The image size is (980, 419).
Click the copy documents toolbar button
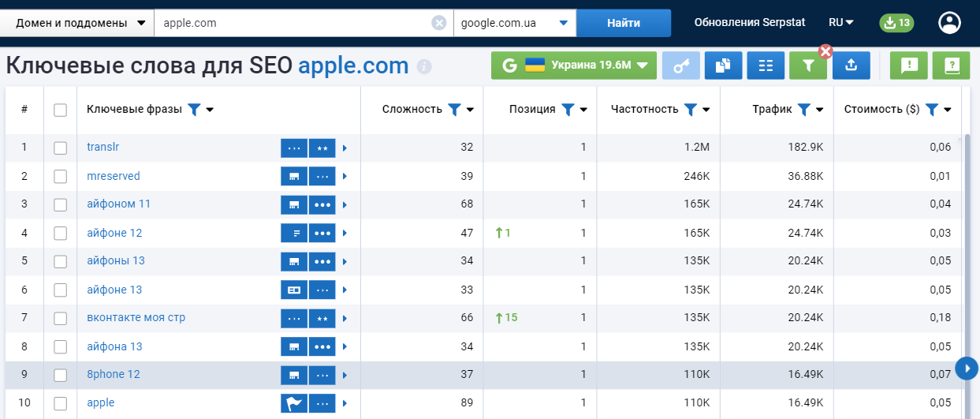[x=723, y=65]
